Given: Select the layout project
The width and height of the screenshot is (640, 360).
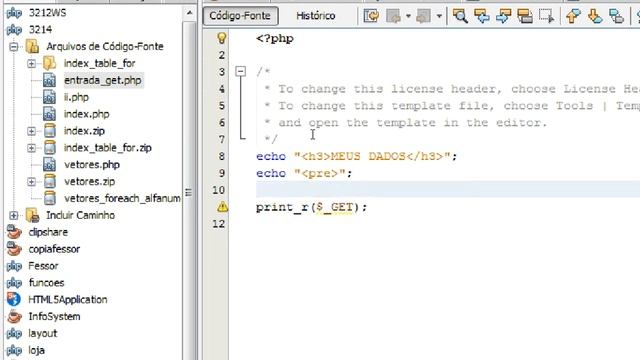Looking at the screenshot, I should 43,333.
